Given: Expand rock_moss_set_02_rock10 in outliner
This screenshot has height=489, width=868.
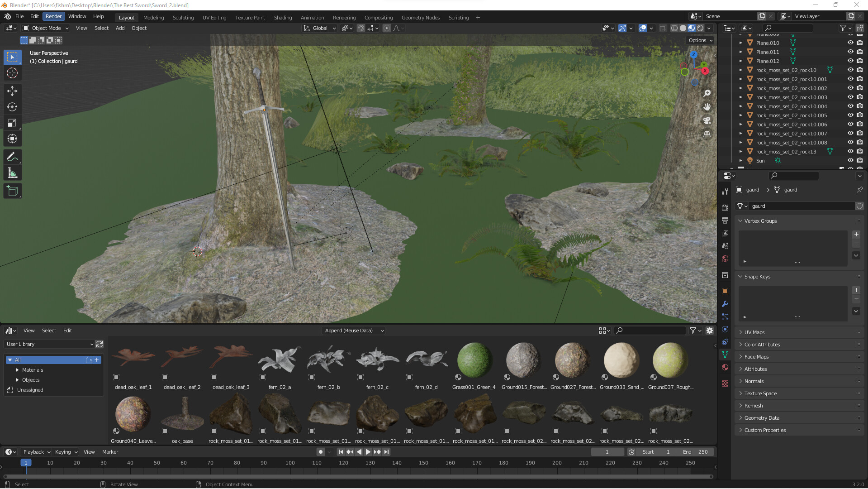Looking at the screenshot, I should [x=740, y=70].
